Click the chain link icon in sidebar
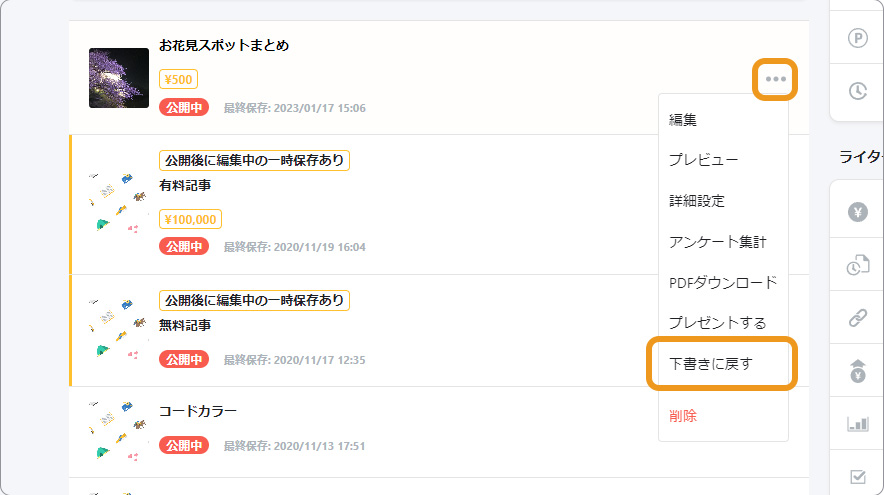Viewport: 884px width, 495px height. tap(858, 318)
